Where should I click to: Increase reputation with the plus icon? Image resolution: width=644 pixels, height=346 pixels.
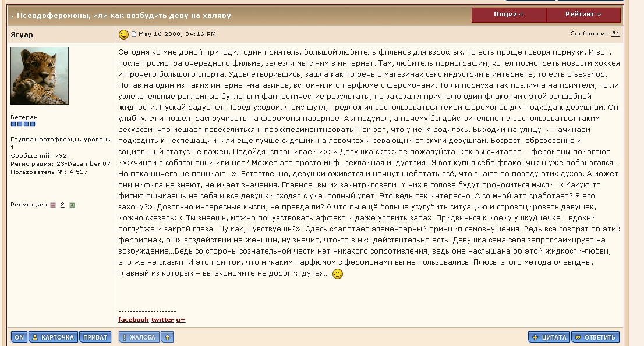point(72,205)
